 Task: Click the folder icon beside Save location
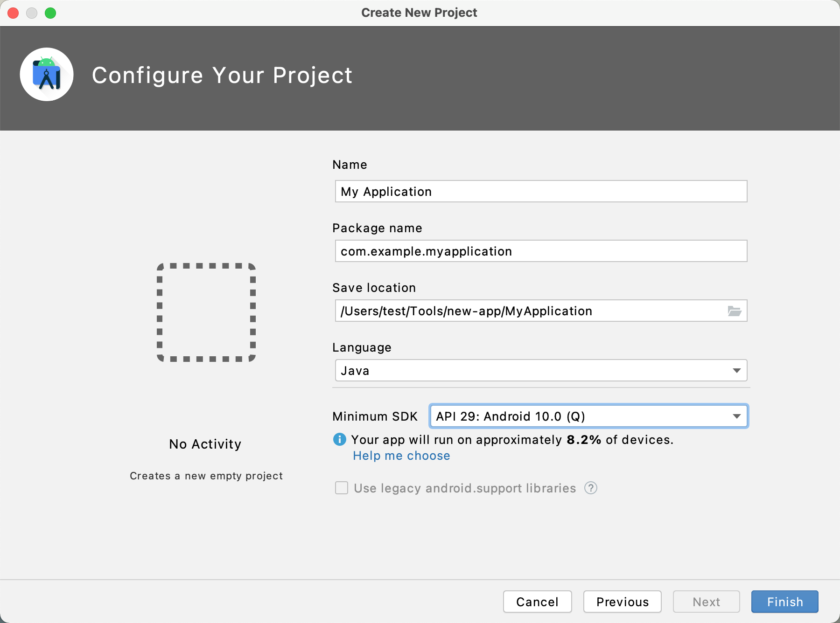tap(735, 311)
